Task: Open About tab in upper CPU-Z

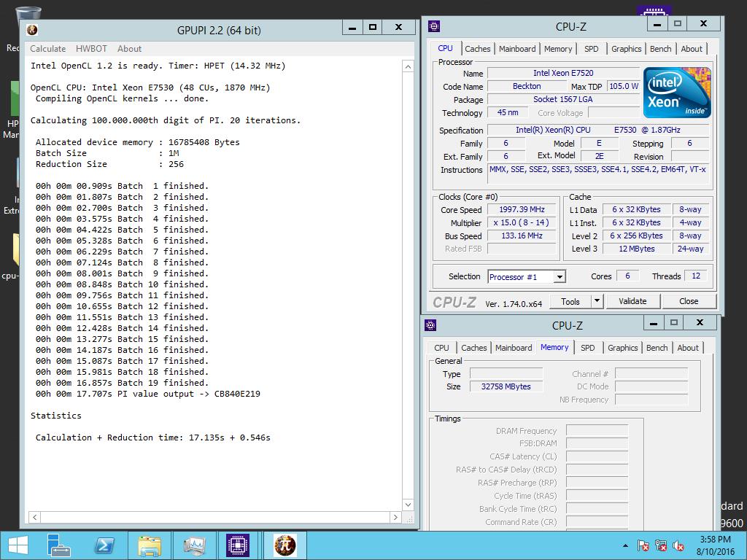Action: (692, 49)
